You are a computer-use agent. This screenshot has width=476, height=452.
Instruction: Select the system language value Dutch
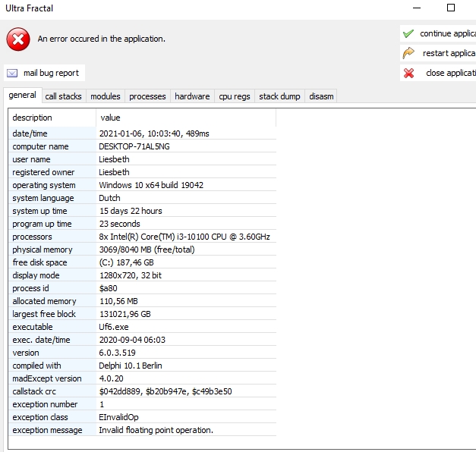point(109,198)
